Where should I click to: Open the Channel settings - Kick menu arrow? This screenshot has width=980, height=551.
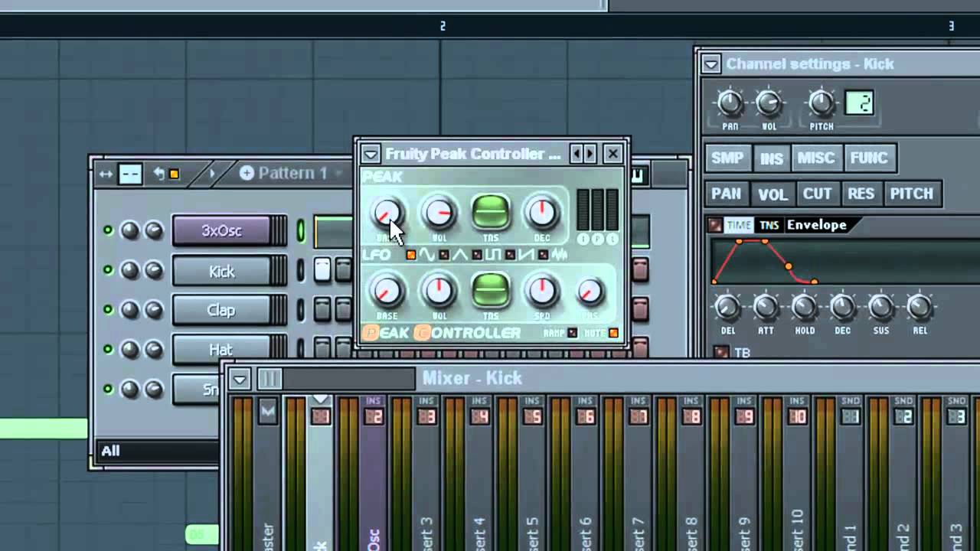pos(711,64)
